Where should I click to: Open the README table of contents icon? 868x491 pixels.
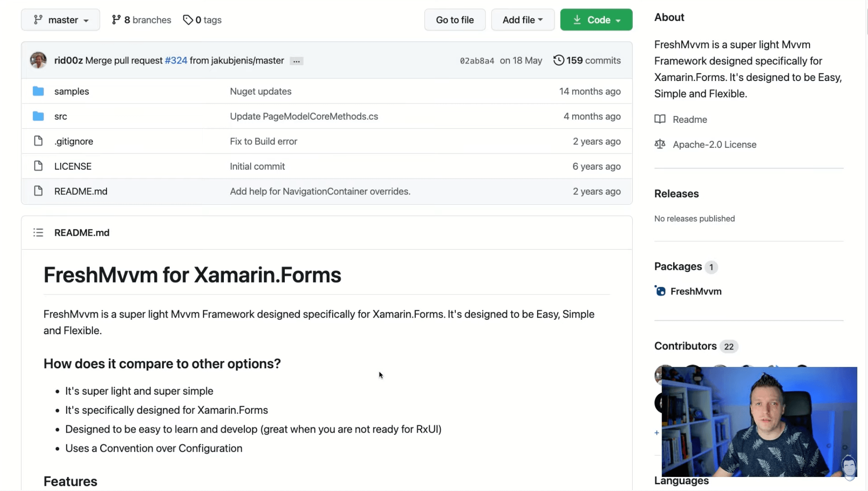[x=38, y=232]
